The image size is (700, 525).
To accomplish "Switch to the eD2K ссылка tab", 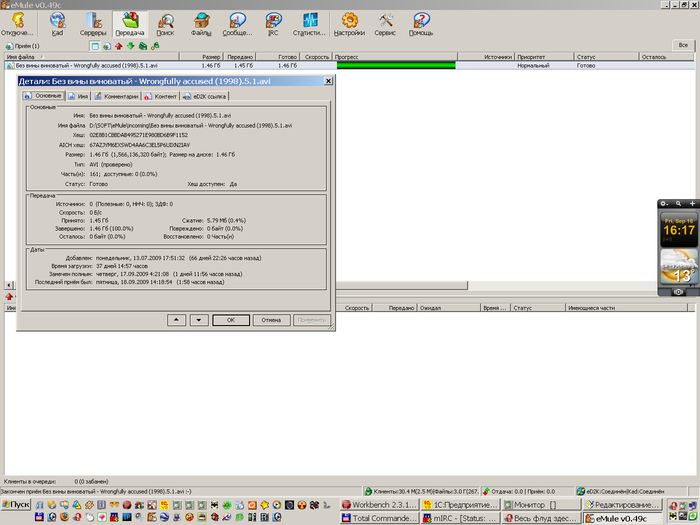I will 206,96.
